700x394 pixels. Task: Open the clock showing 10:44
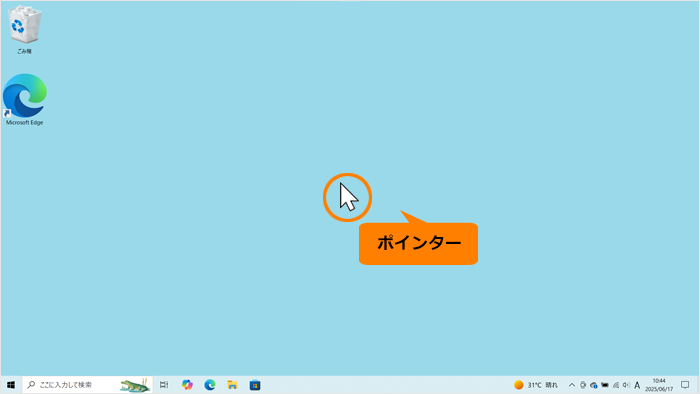[659, 385]
